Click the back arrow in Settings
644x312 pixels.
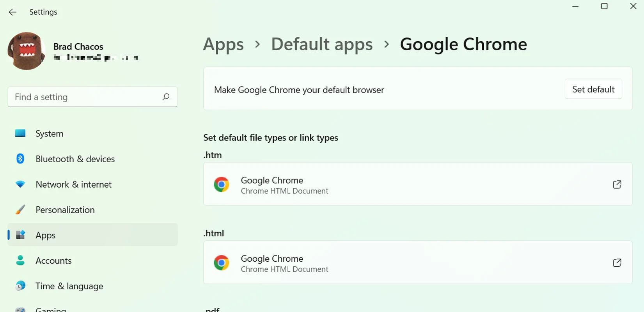point(12,12)
